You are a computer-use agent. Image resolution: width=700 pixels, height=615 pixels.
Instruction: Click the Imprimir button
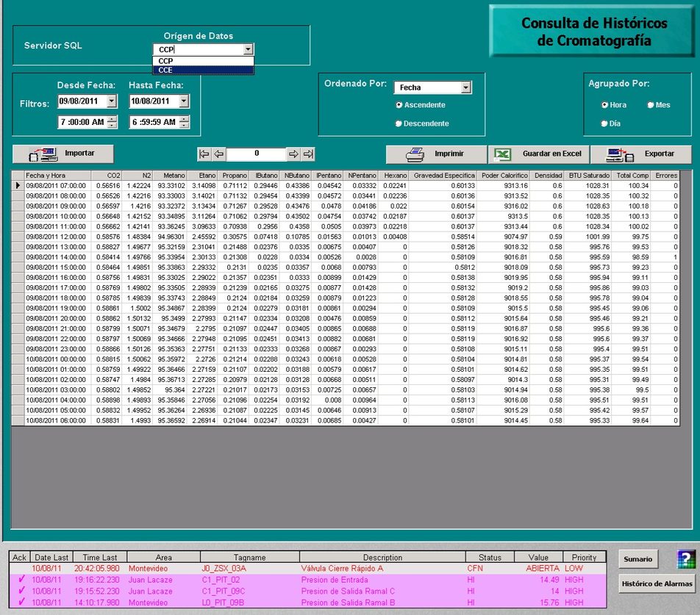[x=436, y=154]
